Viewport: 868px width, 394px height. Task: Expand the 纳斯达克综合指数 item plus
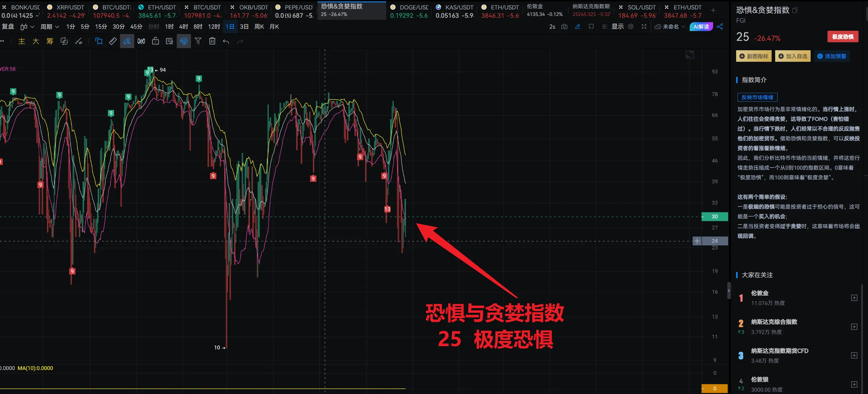tap(854, 327)
